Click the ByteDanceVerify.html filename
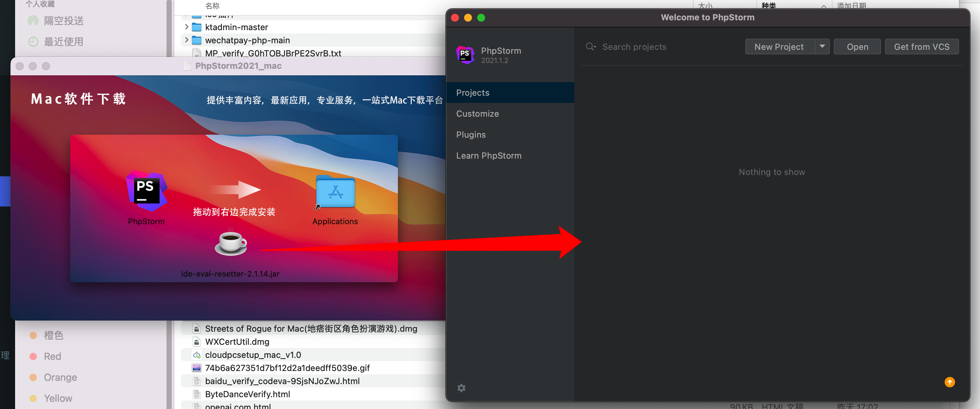 tap(248, 394)
